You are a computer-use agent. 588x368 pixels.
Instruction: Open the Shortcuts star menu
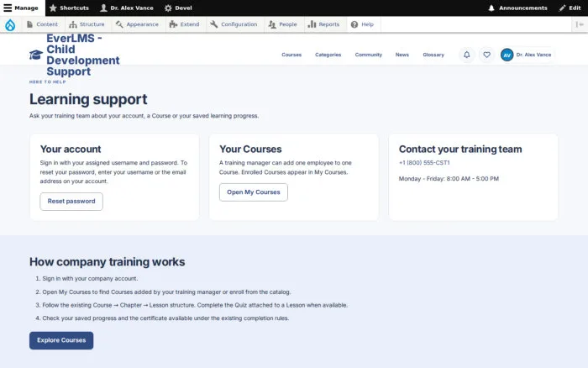point(70,8)
